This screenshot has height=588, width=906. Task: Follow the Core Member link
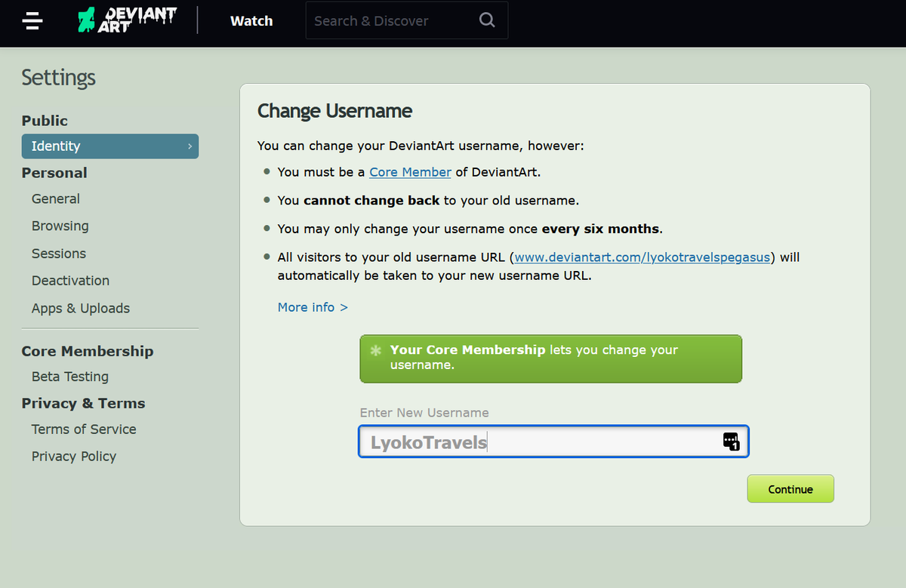(410, 172)
